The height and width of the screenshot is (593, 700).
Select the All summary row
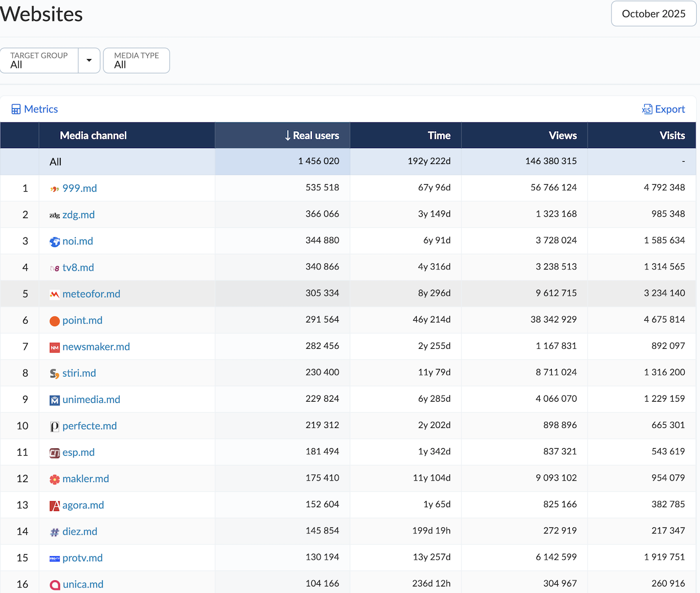[x=56, y=162]
